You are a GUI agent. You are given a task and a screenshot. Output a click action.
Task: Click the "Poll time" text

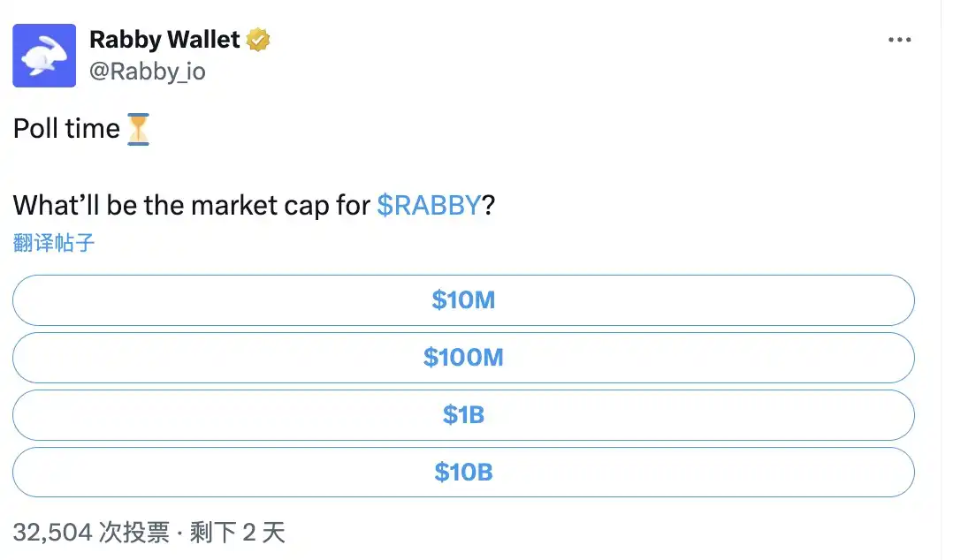66,129
